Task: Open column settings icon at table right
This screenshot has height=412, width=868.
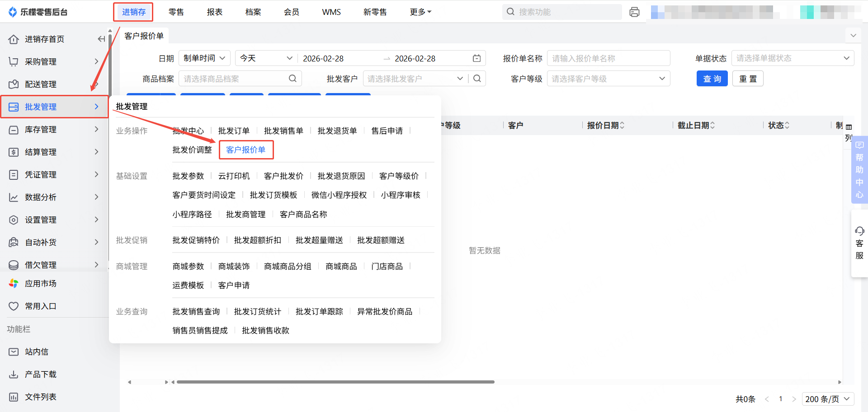Action: pos(849,127)
